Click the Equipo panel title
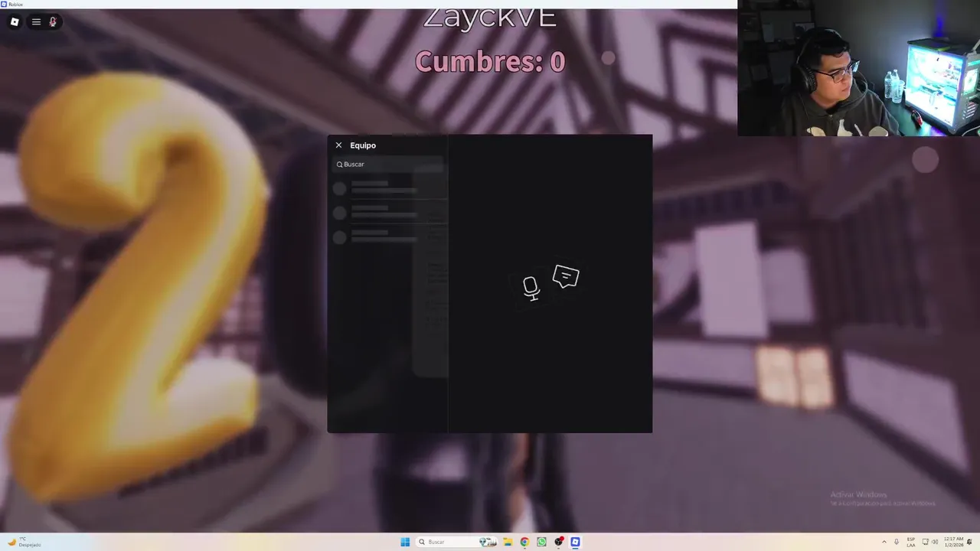The height and width of the screenshot is (551, 980). tap(363, 145)
